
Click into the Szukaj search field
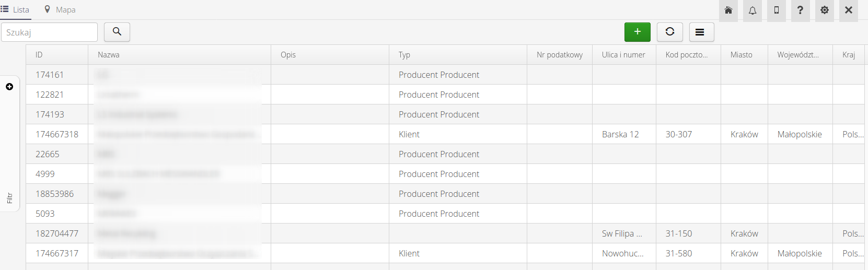(x=49, y=32)
